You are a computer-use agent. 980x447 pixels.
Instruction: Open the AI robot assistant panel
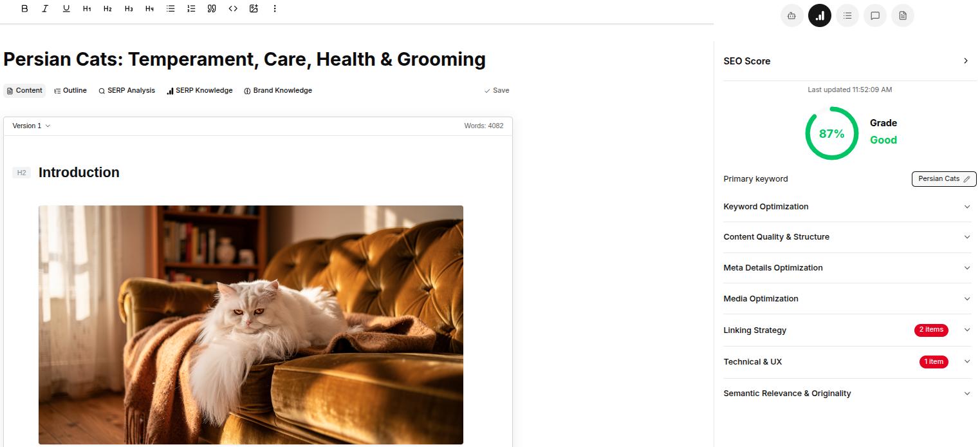pos(792,15)
